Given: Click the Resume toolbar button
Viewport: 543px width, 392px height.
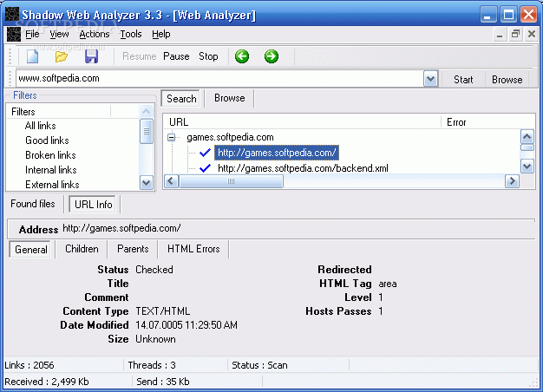Looking at the screenshot, I should click(x=139, y=56).
